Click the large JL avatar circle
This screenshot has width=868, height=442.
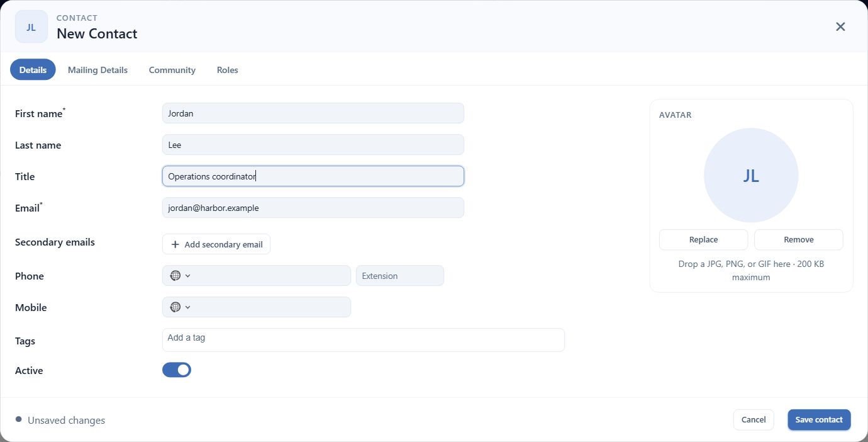pos(751,176)
